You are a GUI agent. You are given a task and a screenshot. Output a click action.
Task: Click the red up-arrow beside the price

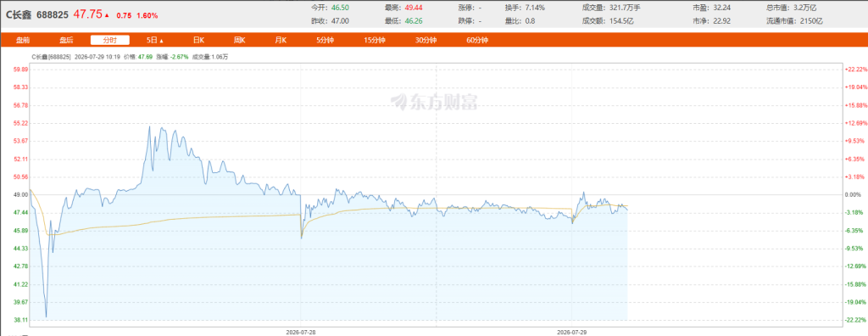107,15
